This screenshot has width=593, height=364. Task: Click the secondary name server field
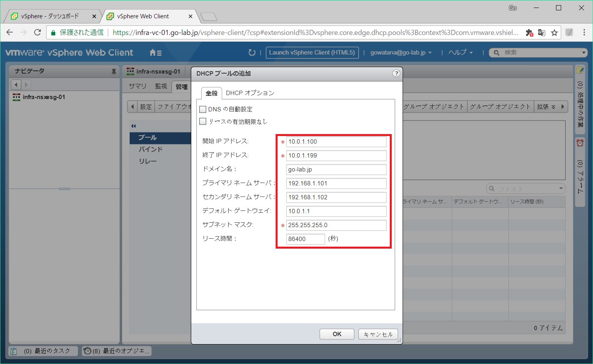tap(336, 197)
